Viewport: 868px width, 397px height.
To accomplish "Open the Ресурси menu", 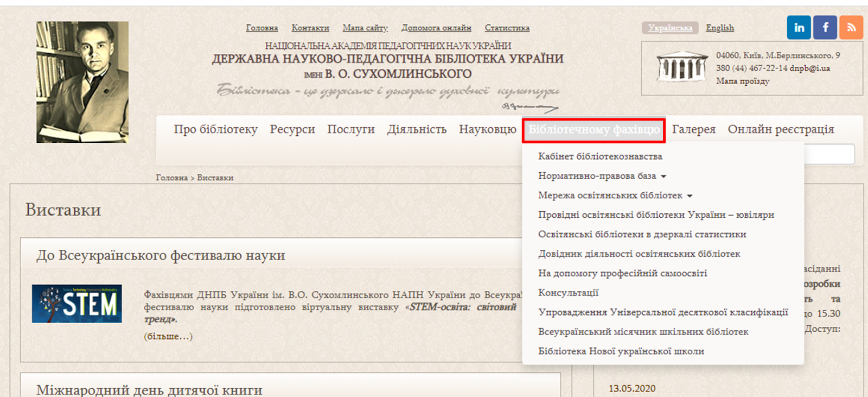I will click(292, 129).
